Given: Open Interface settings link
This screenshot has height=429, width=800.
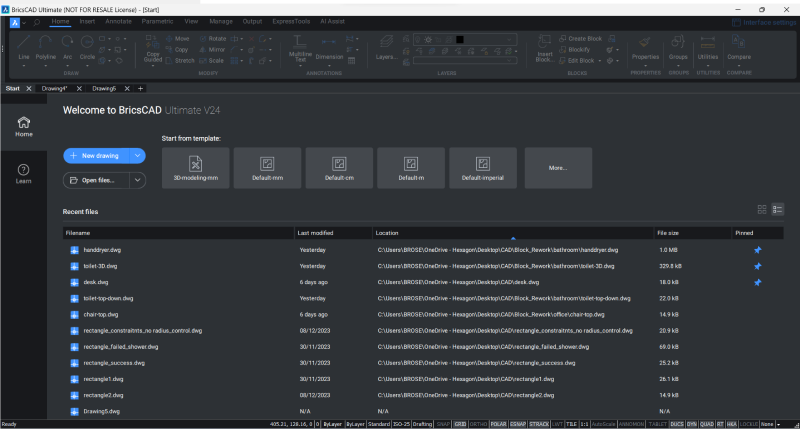Looking at the screenshot, I should 764,22.
